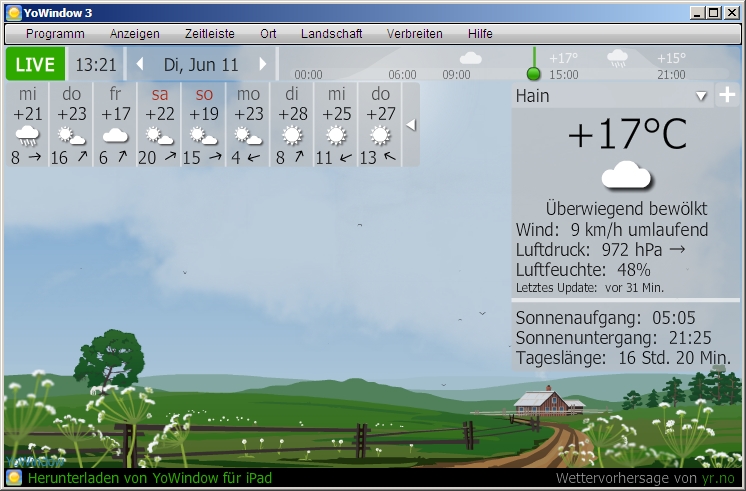Open 'Herunterladen von YoWindow für iPad' link
Viewport: 746px width, 491px height.
(x=150, y=478)
